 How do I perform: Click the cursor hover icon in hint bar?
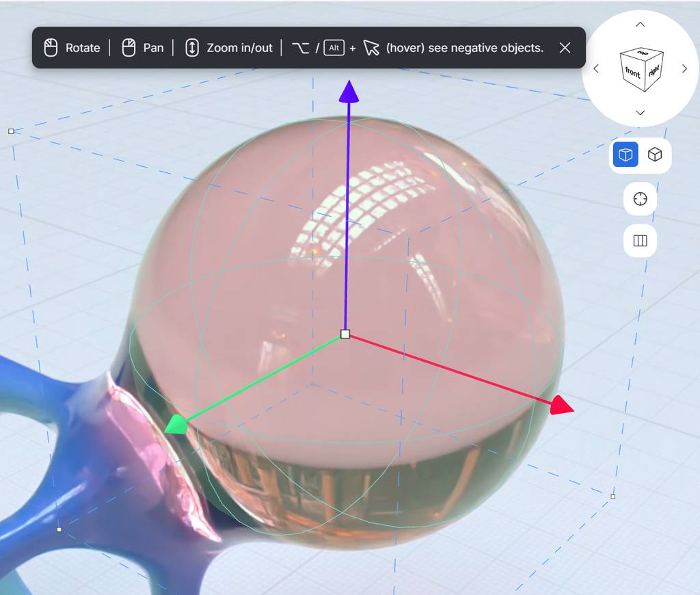371,48
